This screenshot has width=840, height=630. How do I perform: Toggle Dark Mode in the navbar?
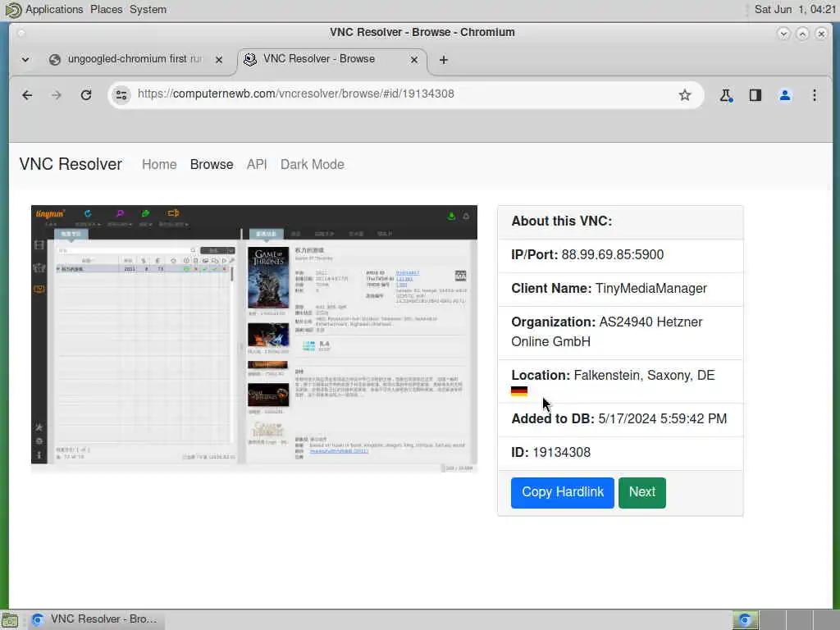[313, 164]
